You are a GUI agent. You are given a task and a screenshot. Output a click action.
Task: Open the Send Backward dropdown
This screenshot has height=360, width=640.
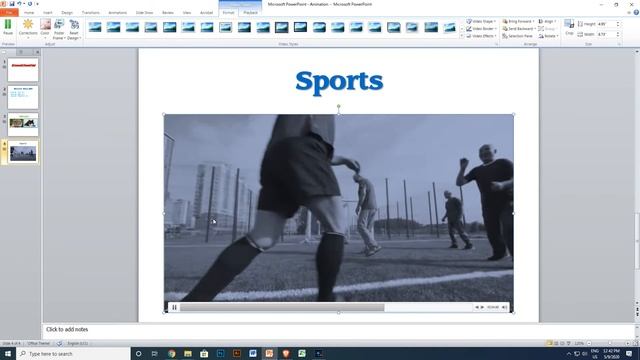click(x=519, y=29)
